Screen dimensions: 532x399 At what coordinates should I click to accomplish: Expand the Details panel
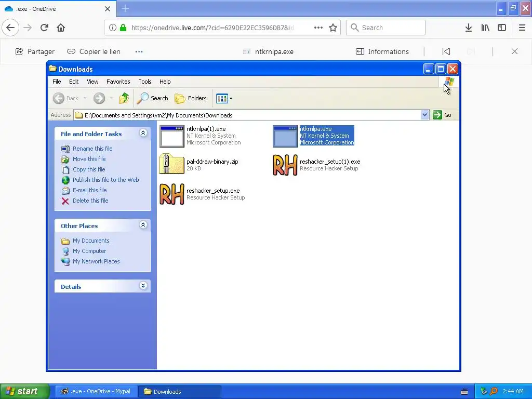143,286
